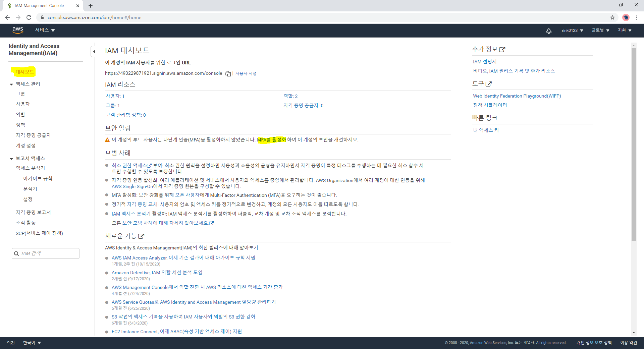Viewport: 644px width, 349px height.
Task: Click the AWS logo home icon
Action: coord(18,30)
